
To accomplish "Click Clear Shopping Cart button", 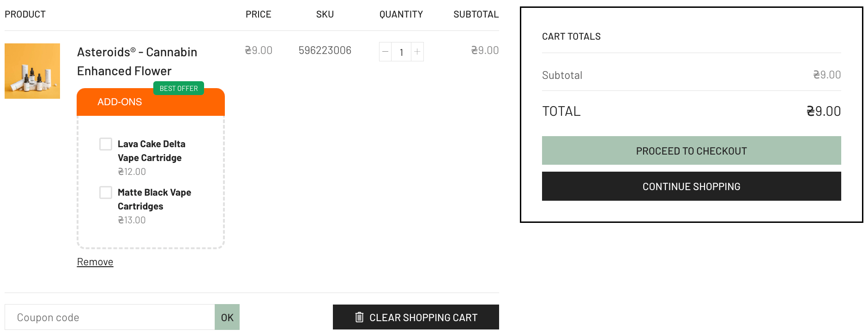I will click(416, 317).
